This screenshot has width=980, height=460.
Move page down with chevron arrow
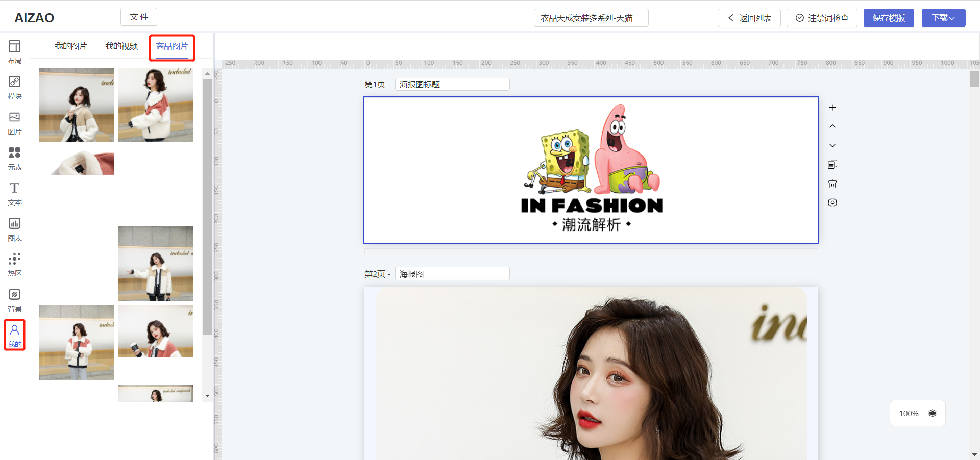coord(832,145)
